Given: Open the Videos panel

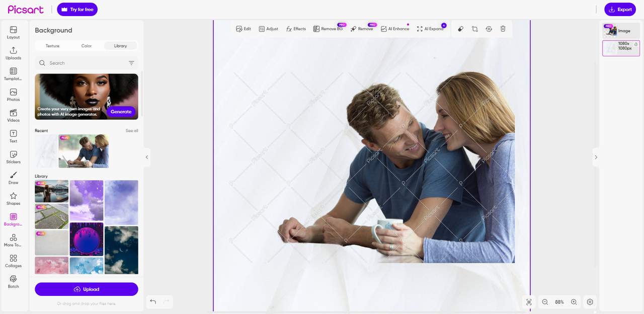Looking at the screenshot, I should point(13,116).
